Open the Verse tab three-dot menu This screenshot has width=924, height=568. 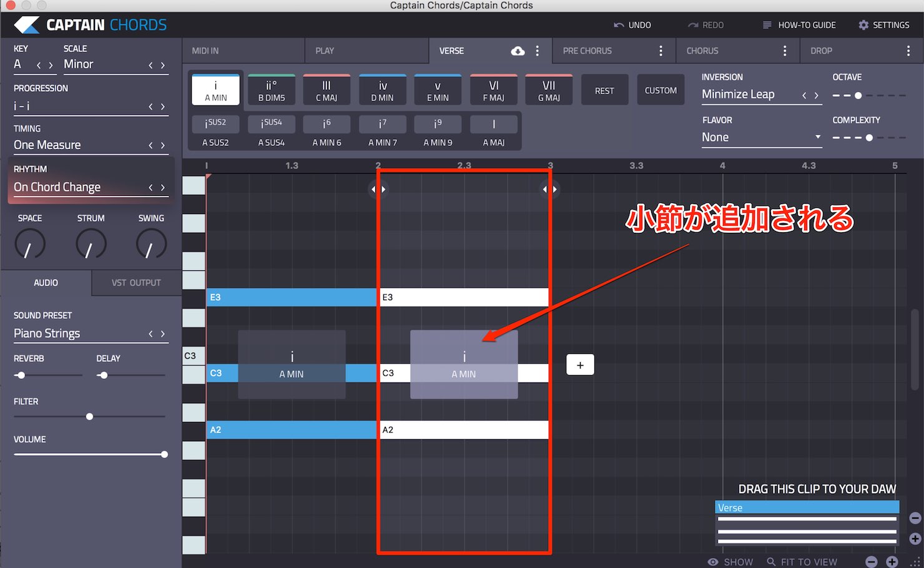[x=537, y=51]
